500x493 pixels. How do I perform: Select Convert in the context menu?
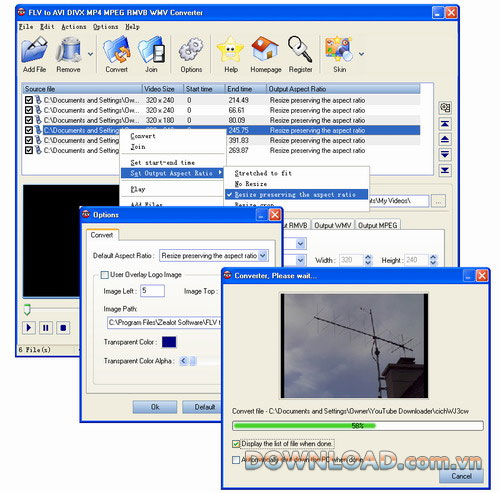[173, 136]
